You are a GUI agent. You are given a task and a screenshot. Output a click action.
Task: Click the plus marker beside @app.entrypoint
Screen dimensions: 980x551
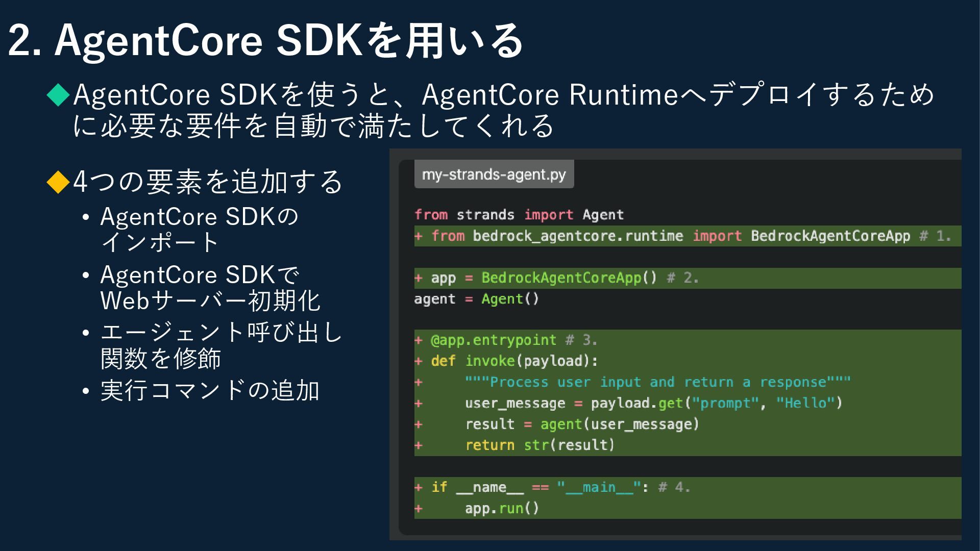(x=419, y=340)
